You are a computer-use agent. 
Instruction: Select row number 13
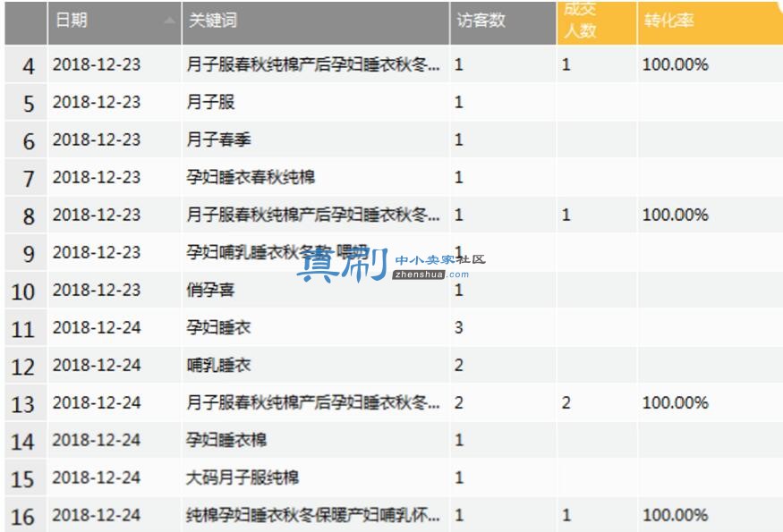pos(26,402)
